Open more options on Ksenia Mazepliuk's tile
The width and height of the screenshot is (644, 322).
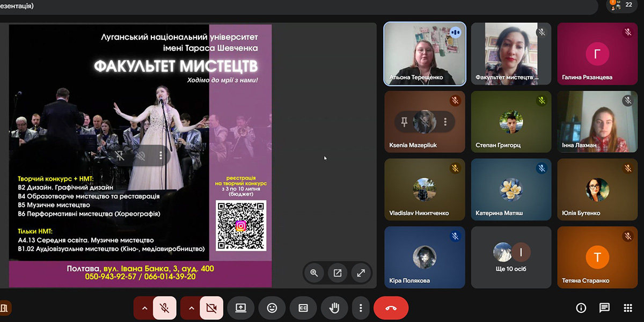coord(445,122)
